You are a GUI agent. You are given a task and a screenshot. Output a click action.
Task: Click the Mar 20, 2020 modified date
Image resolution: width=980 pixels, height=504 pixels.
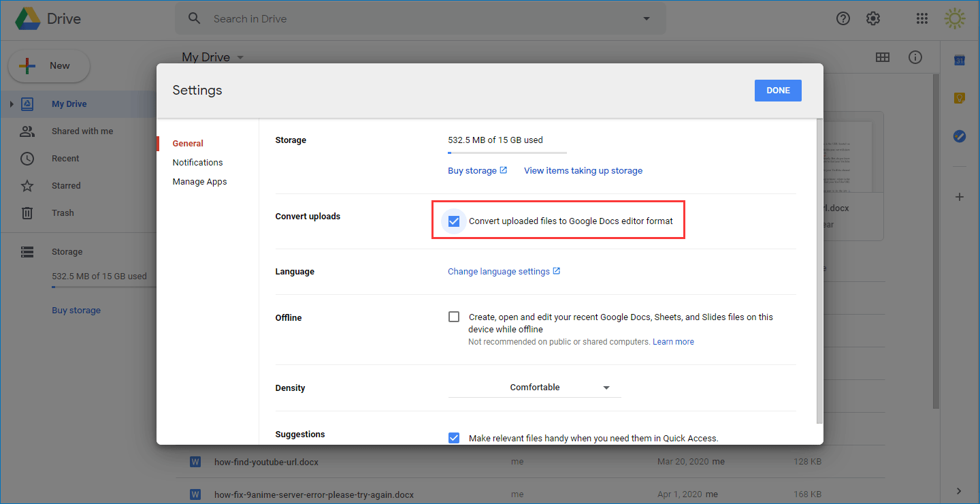tap(683, 462)
